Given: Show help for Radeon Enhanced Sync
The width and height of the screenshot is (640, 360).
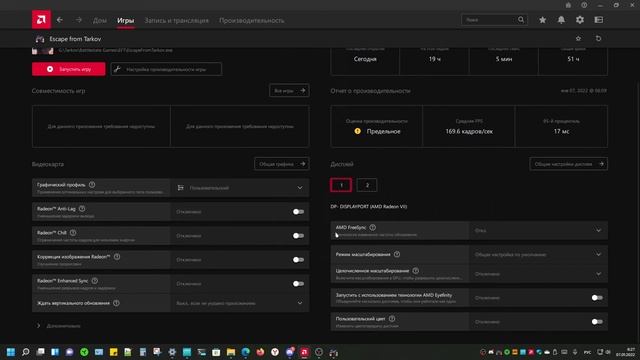Looking at the screenshot, I should point(95,281).
